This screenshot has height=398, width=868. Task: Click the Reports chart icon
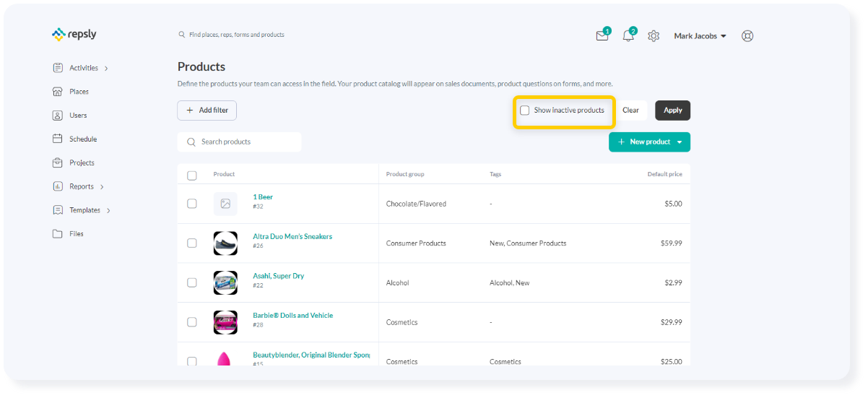point(58,186)
